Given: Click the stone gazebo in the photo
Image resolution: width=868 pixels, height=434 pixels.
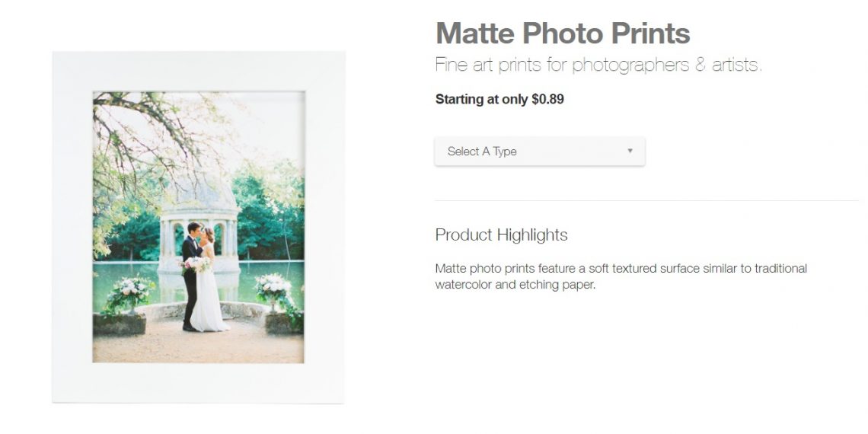Looking at the screenshot, I should tap(198, 221).
